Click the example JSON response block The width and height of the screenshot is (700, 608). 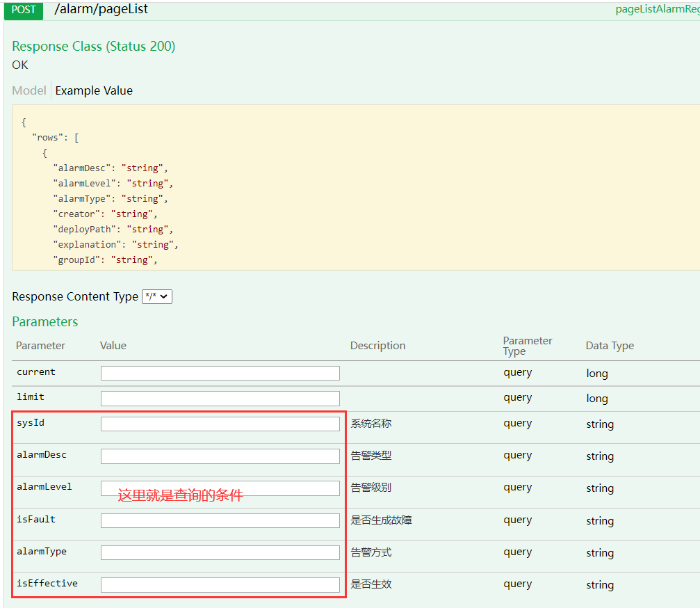356,188
